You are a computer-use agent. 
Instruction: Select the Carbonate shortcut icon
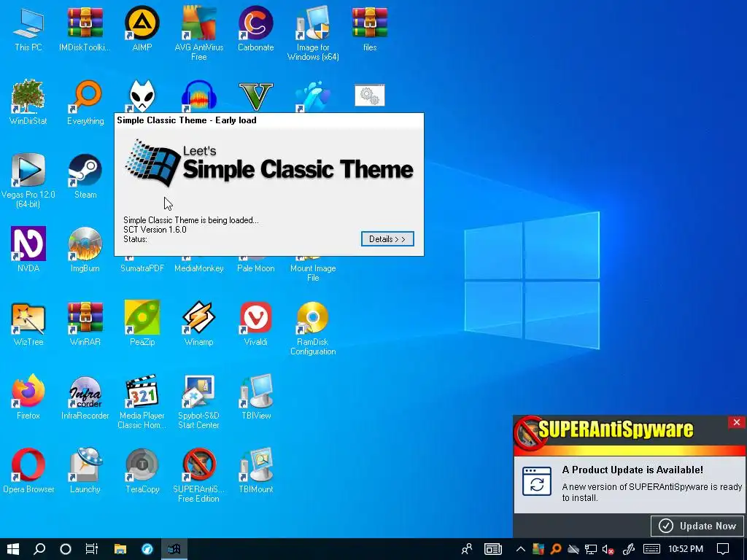(256, 23)
